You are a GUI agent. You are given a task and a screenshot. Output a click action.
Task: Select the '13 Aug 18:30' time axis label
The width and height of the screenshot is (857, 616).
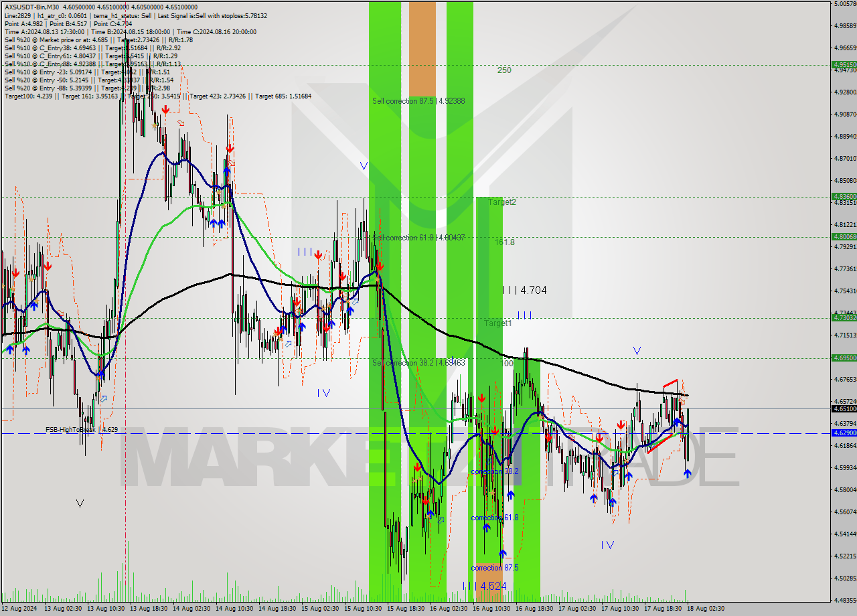click(149, 609)
